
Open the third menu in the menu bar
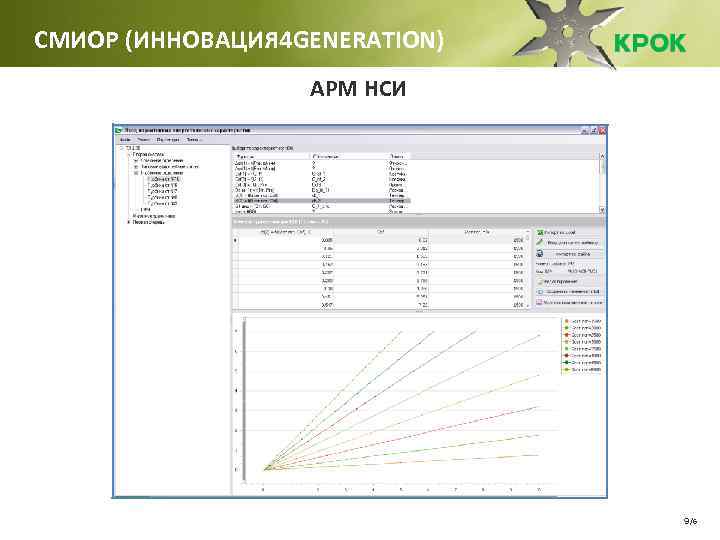coord(168,140)
